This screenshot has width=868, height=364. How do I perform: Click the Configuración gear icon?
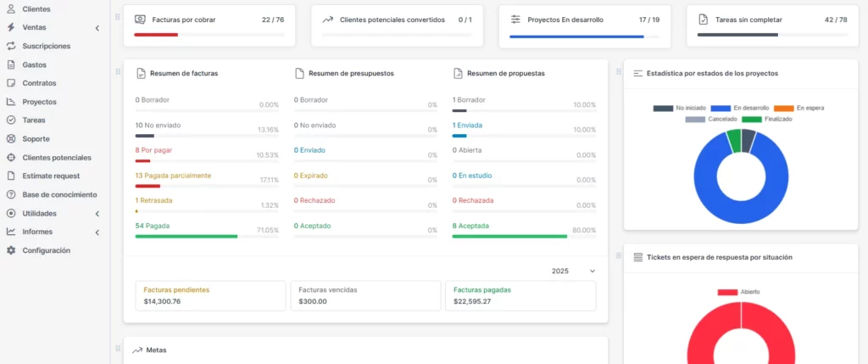[11, 250]
